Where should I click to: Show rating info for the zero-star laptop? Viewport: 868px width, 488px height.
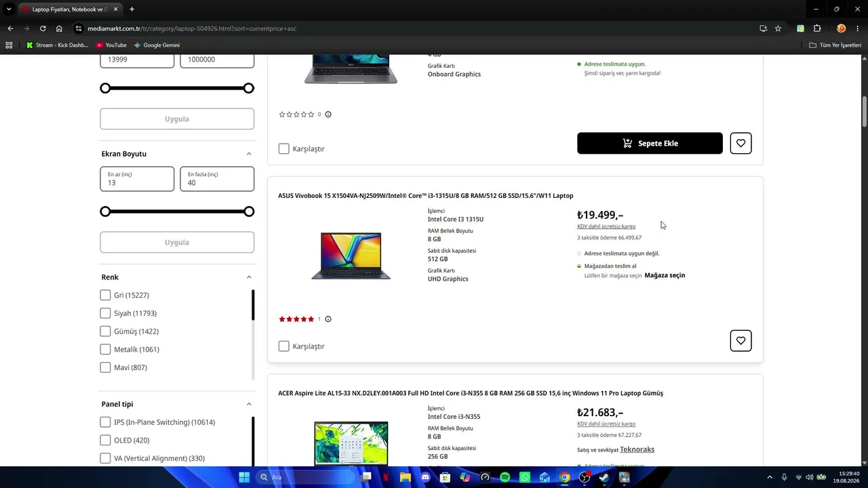click(x=328, y=115)
